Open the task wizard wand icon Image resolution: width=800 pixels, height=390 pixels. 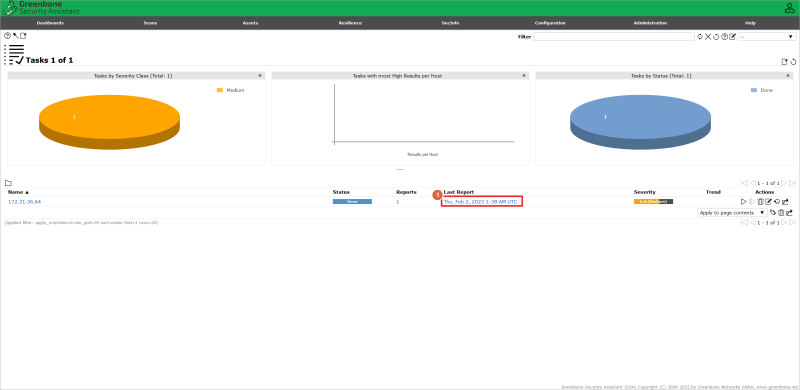15,36
